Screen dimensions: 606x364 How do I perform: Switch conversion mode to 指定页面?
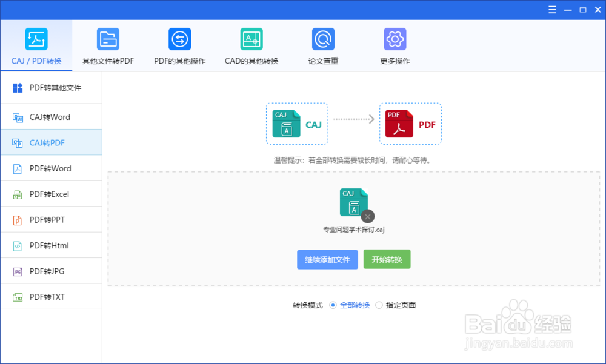point(379,305)
